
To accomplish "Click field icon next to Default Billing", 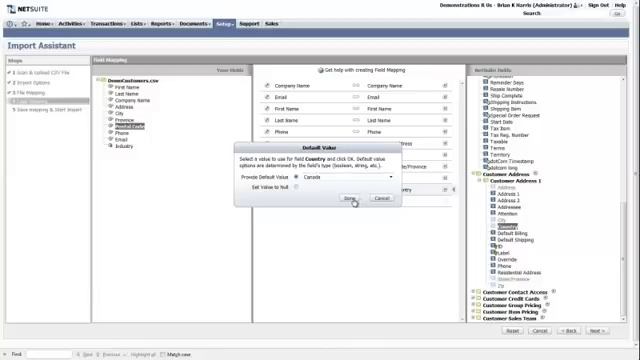I will click(493, 233).
